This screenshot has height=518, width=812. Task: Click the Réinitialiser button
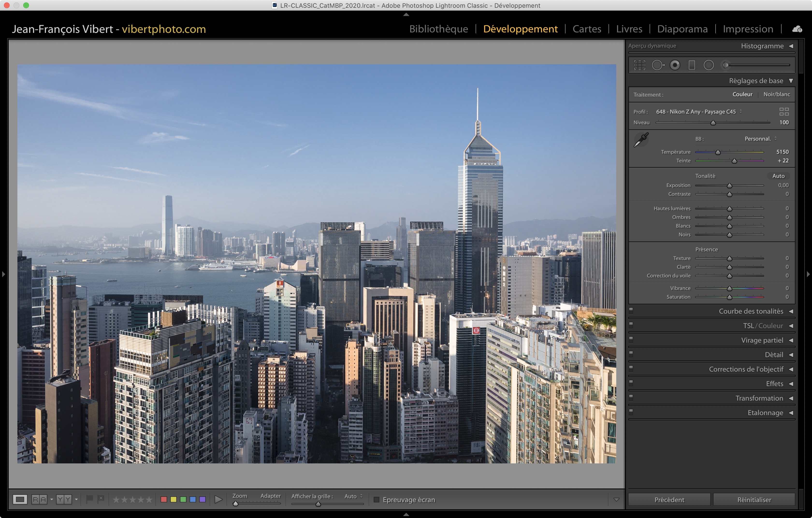(x=754, y=499)
